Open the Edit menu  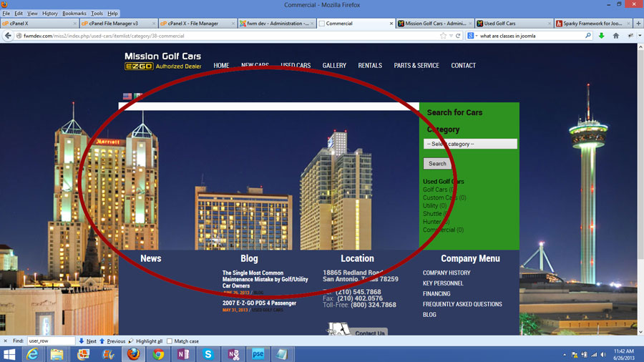[19, 13]
